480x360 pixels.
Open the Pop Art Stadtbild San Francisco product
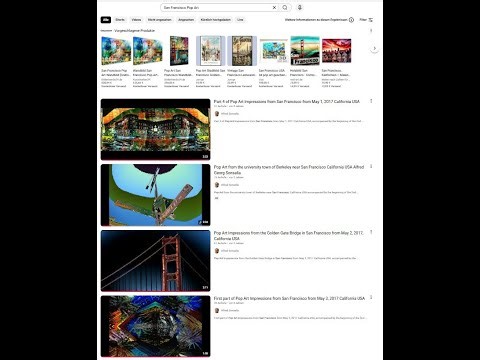click(x=210, y=62)
